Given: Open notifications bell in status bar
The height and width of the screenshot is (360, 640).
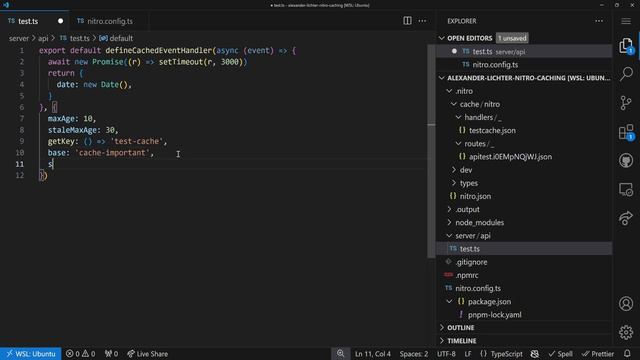Looking at the screenshot, I should point(627,353).
